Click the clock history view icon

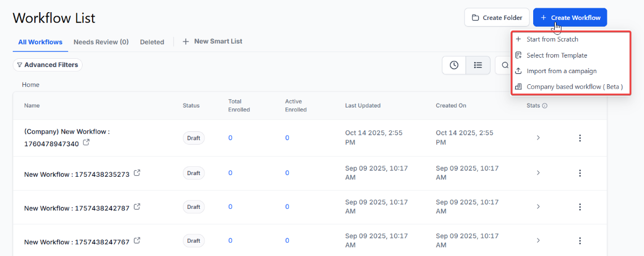coord(454,65)
